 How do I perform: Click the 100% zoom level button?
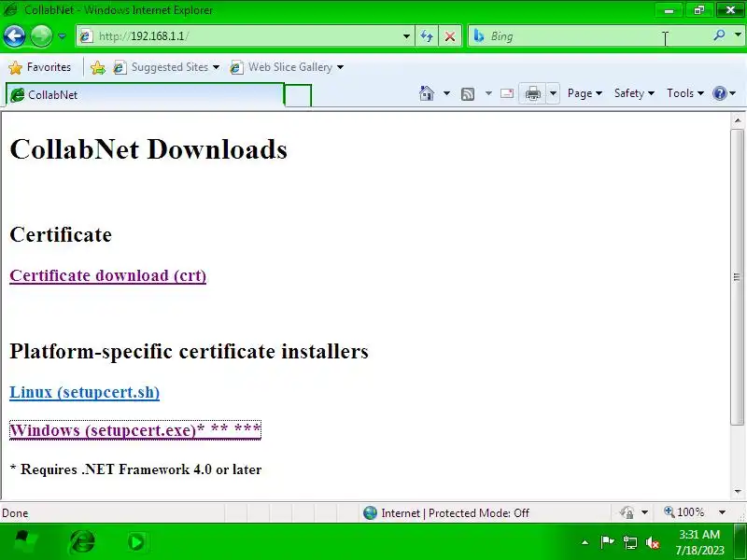click(684, 512)
